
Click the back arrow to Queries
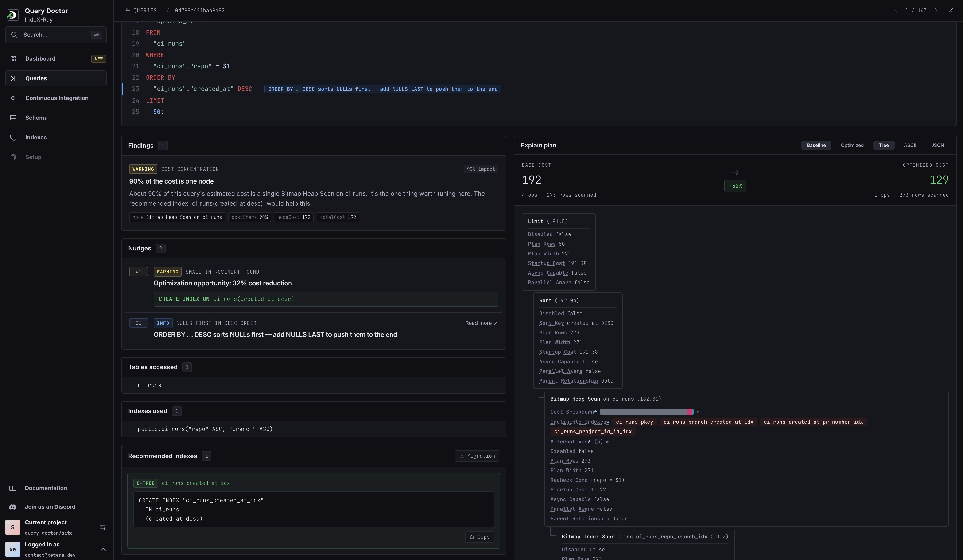click(128, 10)
